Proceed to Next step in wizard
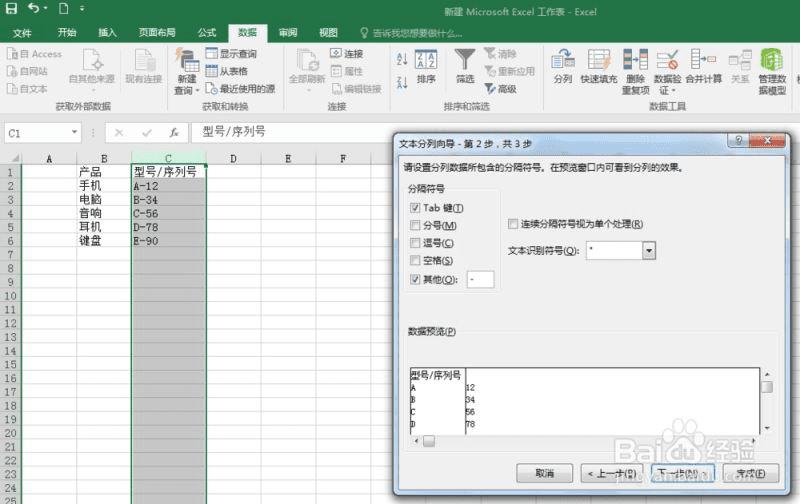The width and height of the screenshot is (800, 504). tap(682, 473)
